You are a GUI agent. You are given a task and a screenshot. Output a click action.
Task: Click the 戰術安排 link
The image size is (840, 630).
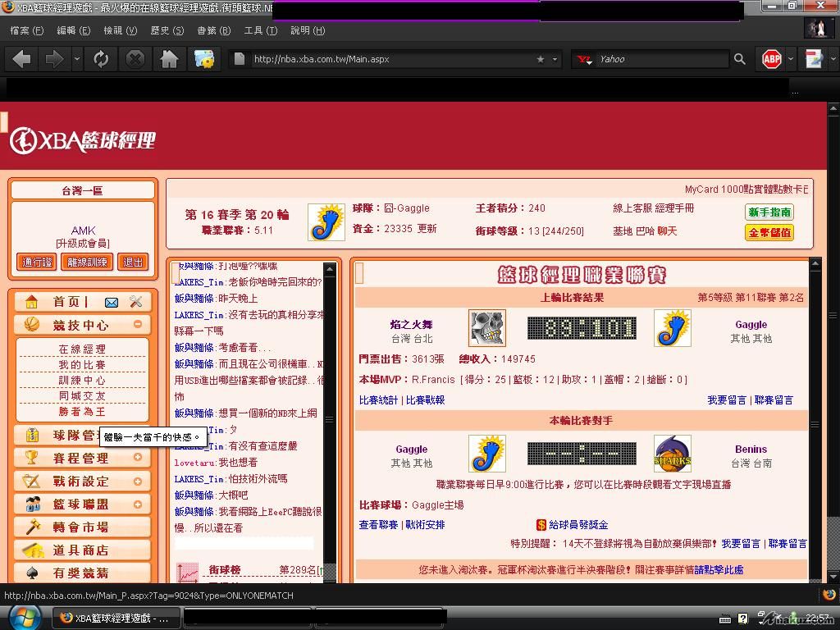point(426,524)
